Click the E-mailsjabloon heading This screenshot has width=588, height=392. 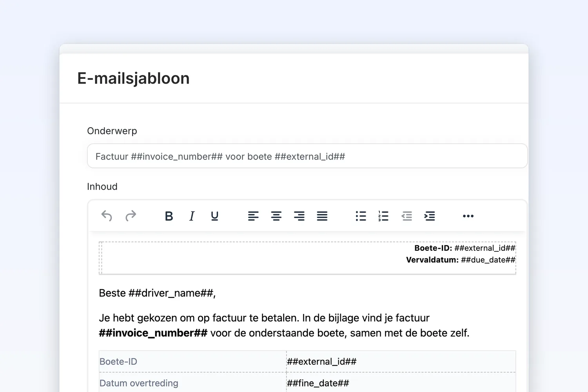[133, 78]
